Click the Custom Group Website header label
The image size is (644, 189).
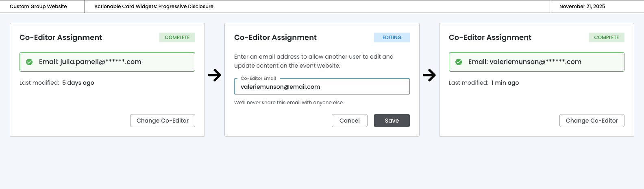point(38,7)
